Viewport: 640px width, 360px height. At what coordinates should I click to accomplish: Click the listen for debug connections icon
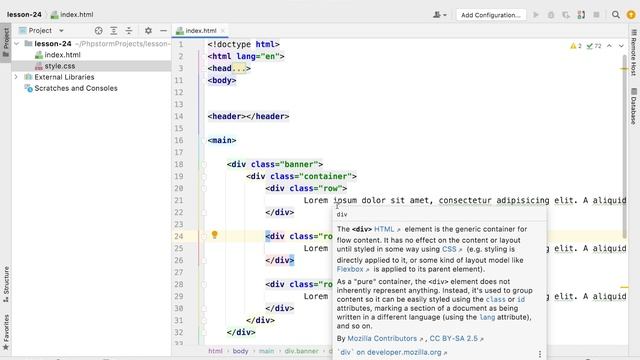pyautogui.click(x=581, y=15)
